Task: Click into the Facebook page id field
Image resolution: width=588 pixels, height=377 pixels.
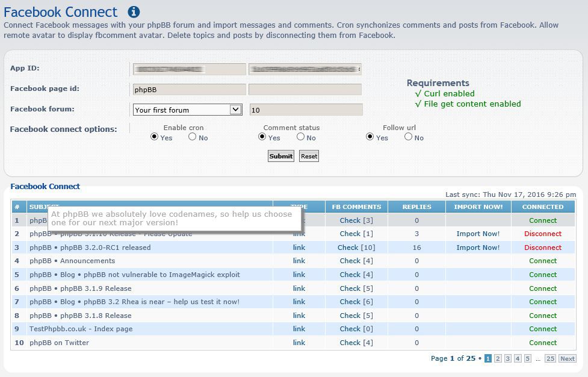Action: (x=189, y=89)
